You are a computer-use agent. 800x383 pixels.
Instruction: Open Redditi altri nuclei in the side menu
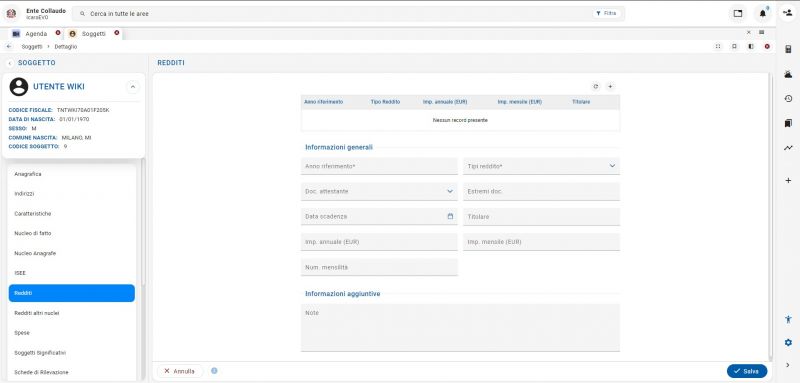coord(72,313)
